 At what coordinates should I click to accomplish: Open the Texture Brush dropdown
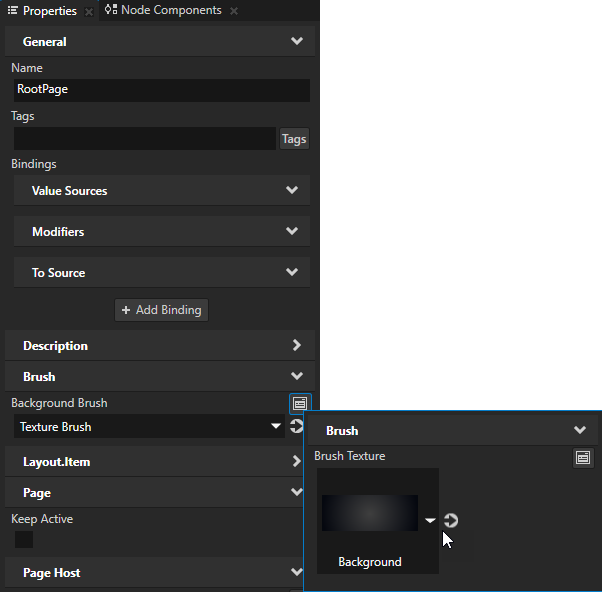pyautogui.click(x=276, y=427)
